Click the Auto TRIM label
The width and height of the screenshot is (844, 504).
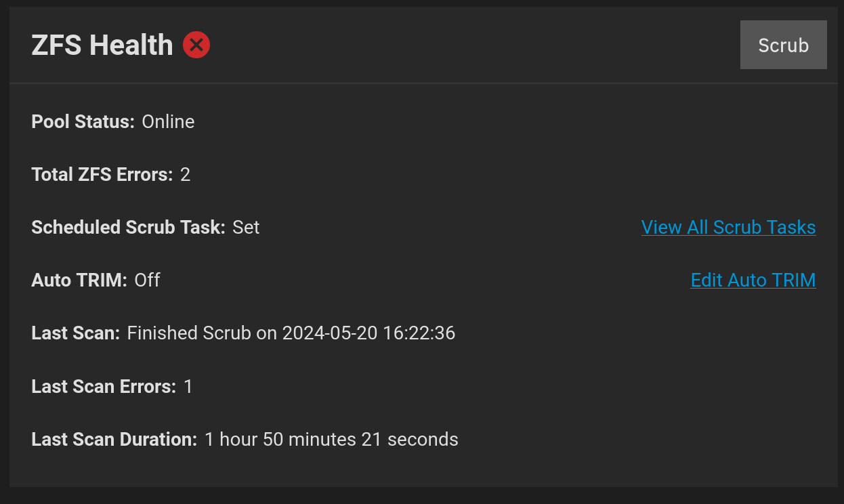pyautogui.click(x=79, y=280)
